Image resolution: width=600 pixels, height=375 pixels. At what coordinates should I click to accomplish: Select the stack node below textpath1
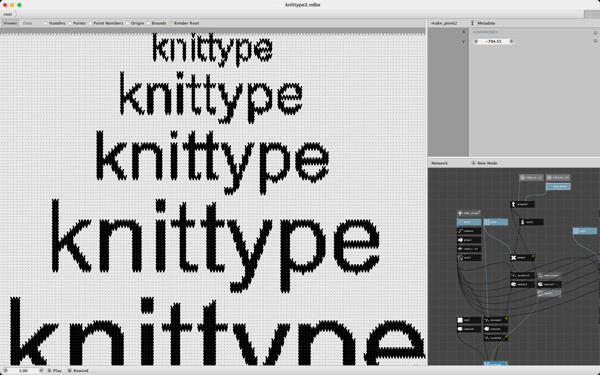coord(532,222)
